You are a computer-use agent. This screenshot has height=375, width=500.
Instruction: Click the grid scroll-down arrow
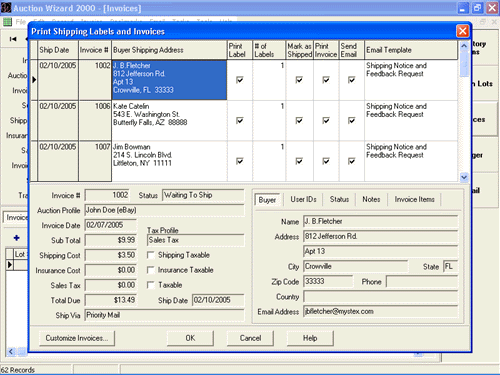pyautogui.click(x=464, y=177)
